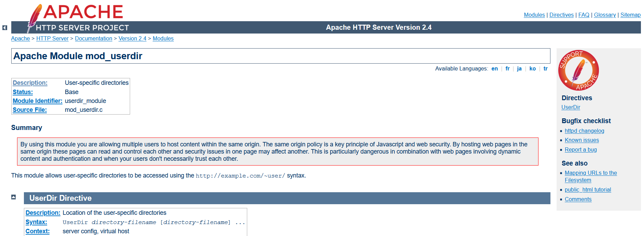Open the Directives top navigation link
Viewport: 644px width, 236px height.
pos(561,15)
